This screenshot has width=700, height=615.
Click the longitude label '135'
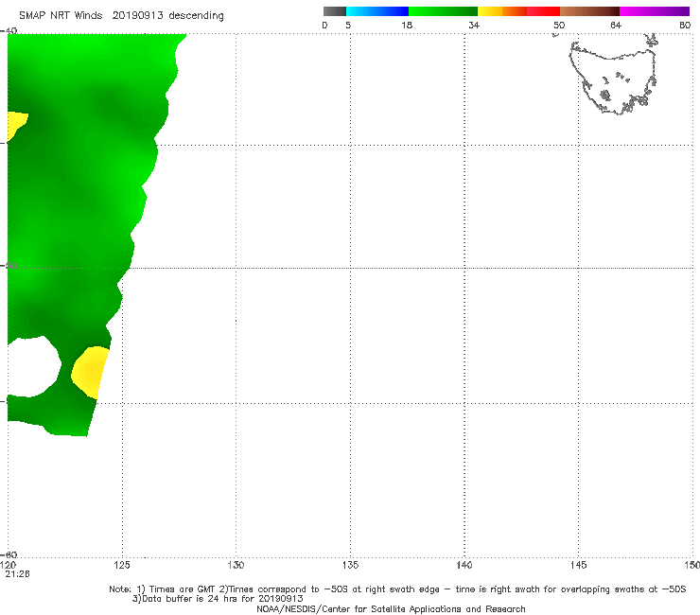coord(350,565)
